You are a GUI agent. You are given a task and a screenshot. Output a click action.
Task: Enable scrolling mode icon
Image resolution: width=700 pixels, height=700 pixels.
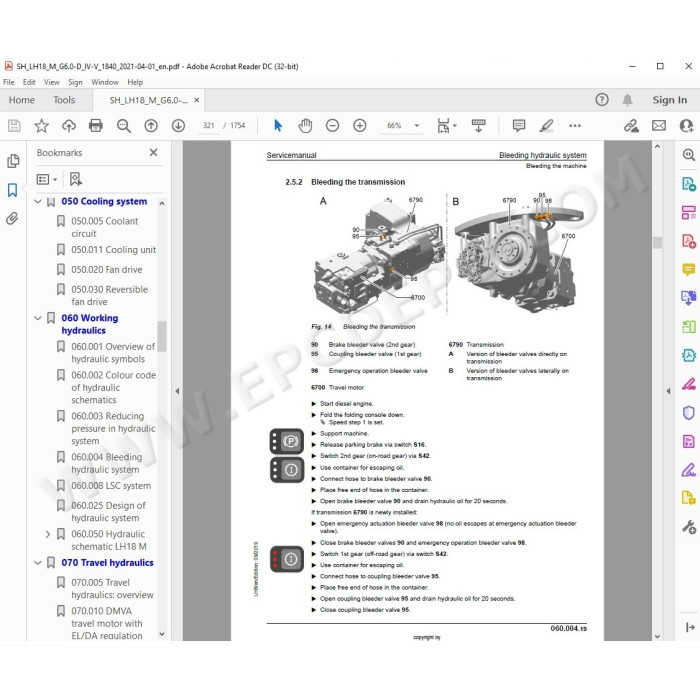point(479,126)
